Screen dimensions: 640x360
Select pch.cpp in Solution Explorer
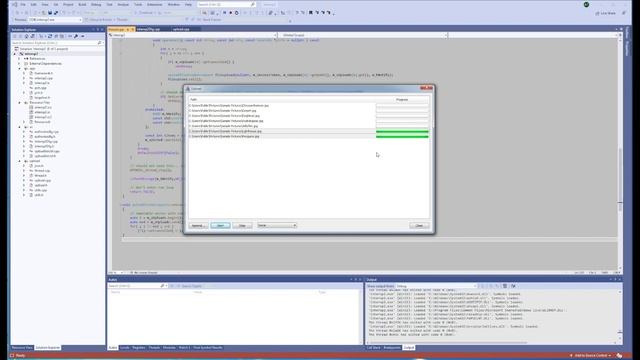(40, 88)
